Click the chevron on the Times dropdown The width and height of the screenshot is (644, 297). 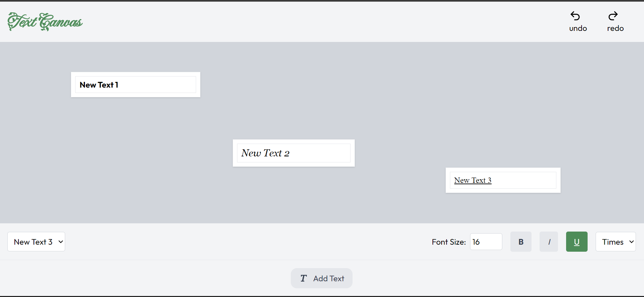(x=631, y=242)
